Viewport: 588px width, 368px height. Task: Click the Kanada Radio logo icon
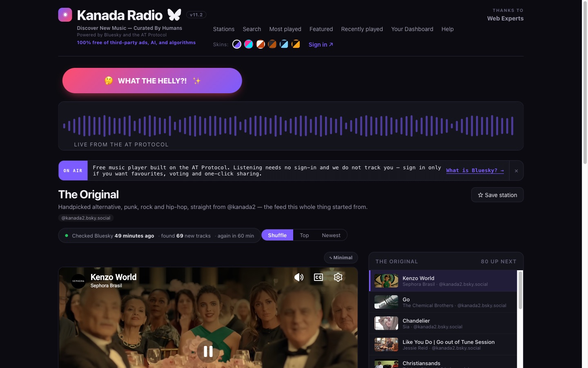[x=65, y=15]
